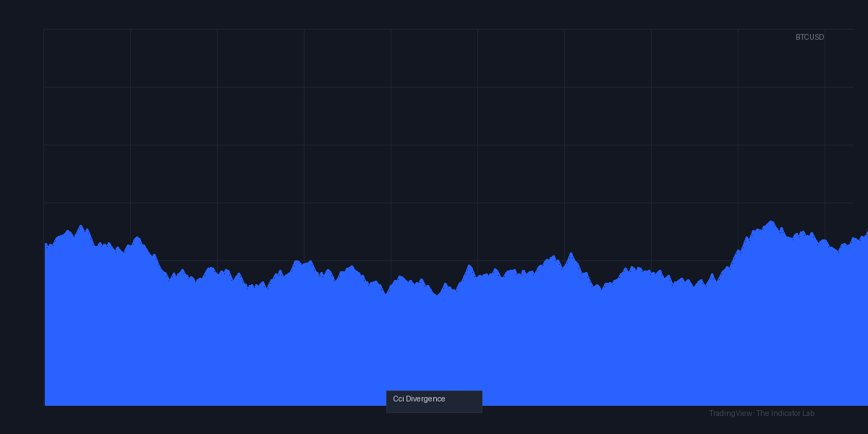Screen dimensions: 868x434
Task: Click the Cci Divergence indicator label
Action: [x=434, y=401]
